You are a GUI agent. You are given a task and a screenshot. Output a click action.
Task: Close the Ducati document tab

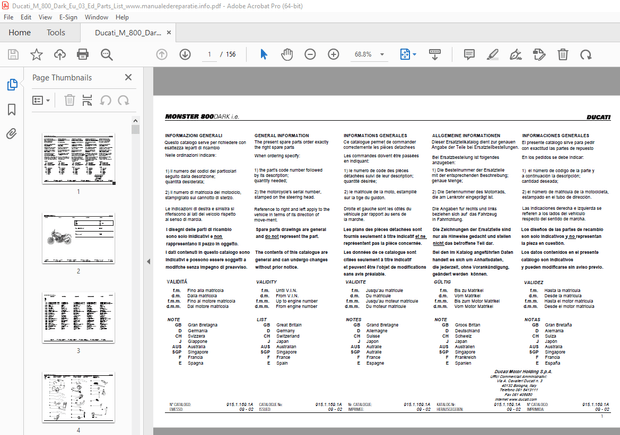169,32
